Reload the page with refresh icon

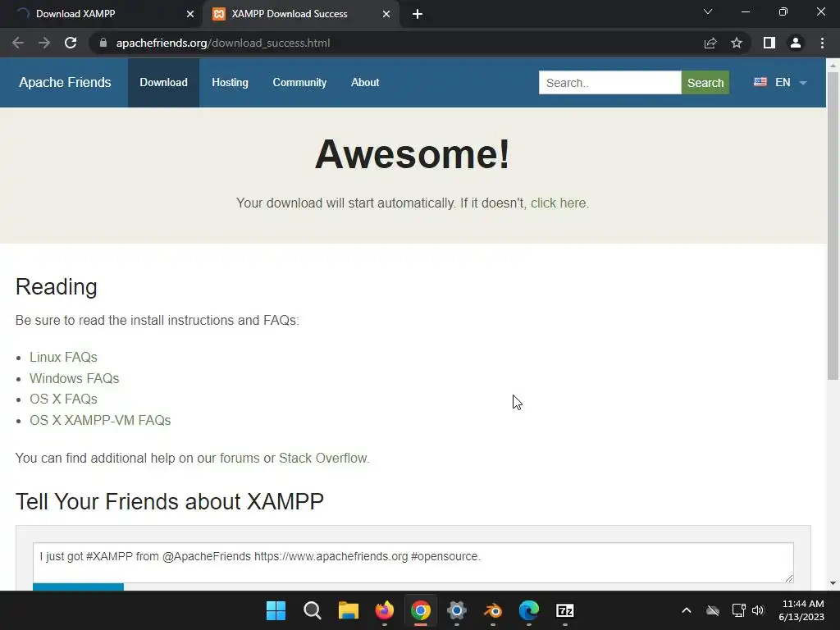71,43
